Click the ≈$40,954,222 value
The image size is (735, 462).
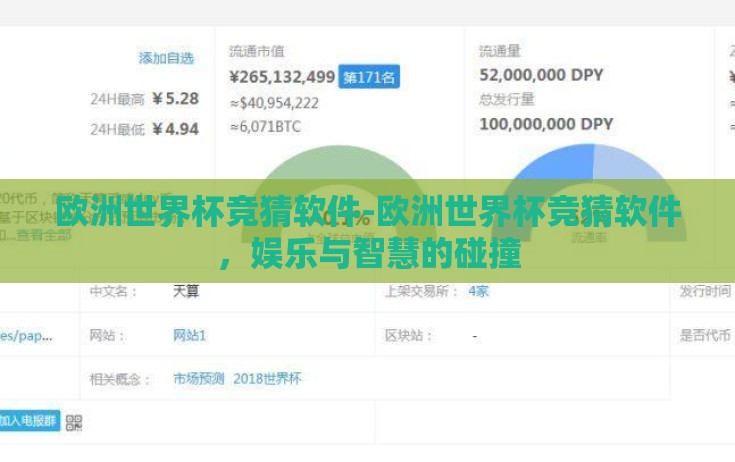pos(274,103)
